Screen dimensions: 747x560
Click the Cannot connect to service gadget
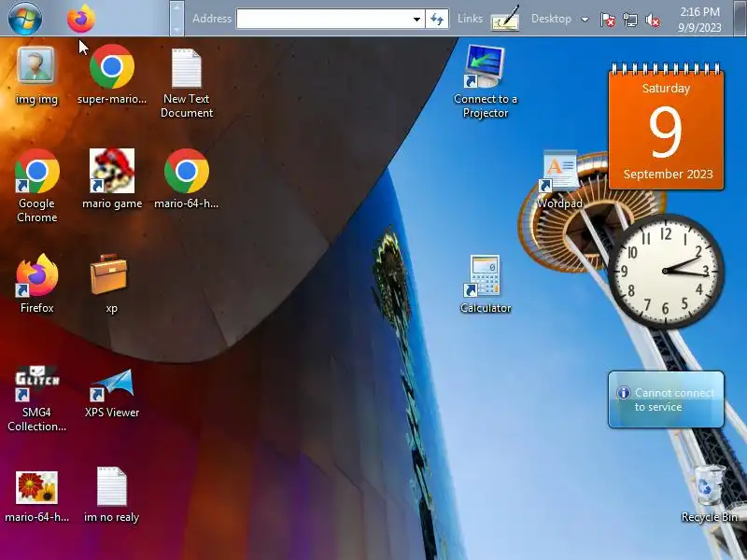tap(666, 399)
